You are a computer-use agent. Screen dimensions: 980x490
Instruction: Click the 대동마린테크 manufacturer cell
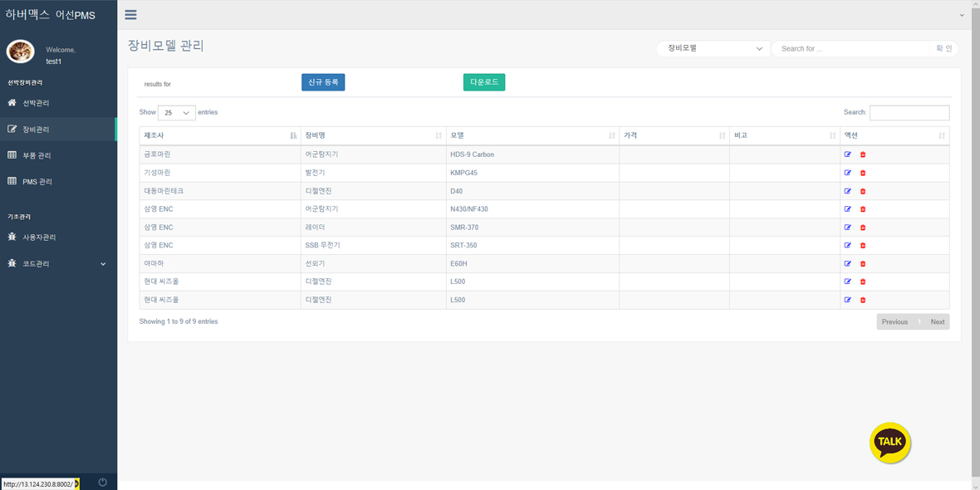(x=220, y=191)
